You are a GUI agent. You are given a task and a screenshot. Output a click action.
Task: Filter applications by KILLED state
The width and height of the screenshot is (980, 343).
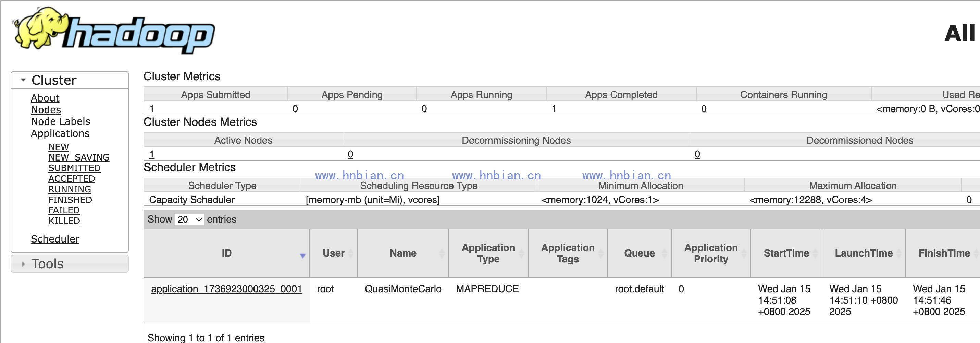pyautogui.click(x=64, y=221)
